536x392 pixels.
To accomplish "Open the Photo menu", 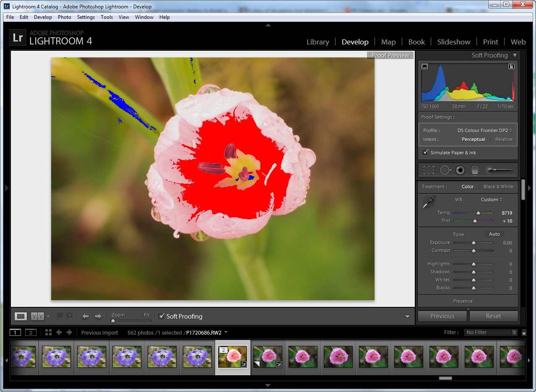I will (x=64, y=17).
